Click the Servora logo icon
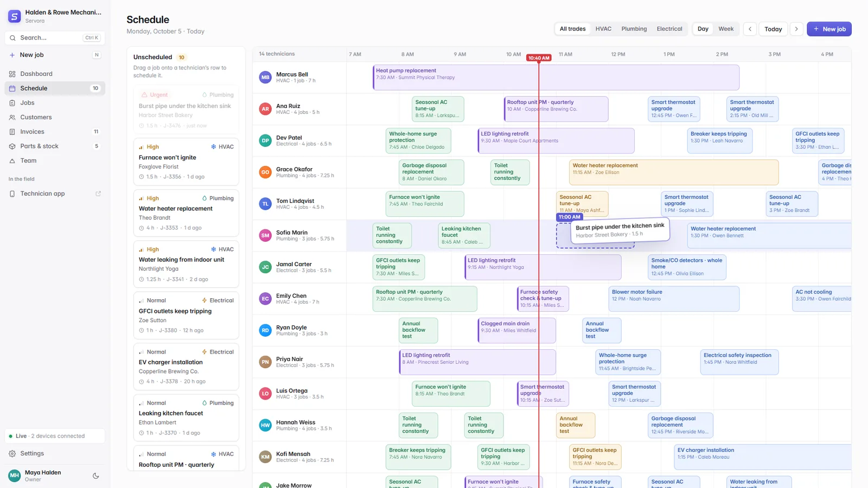Screen dimensions: 868x488 (x=15, y=16)
